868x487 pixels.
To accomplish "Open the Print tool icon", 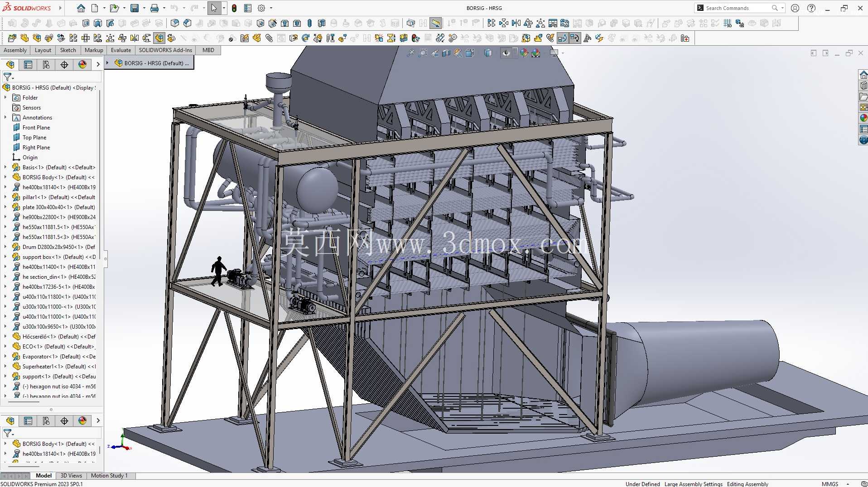I will 154,8.
